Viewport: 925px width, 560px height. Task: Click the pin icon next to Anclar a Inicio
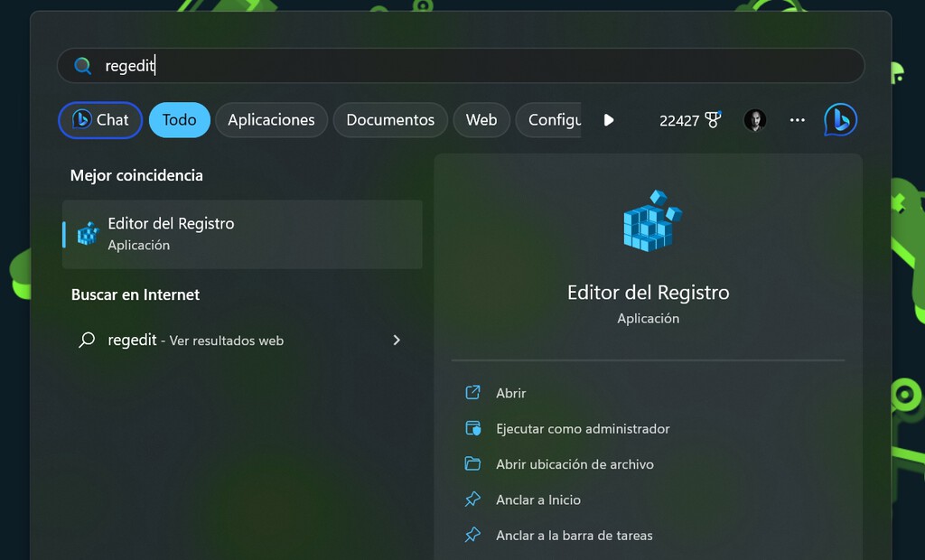(x=472, y=499)
